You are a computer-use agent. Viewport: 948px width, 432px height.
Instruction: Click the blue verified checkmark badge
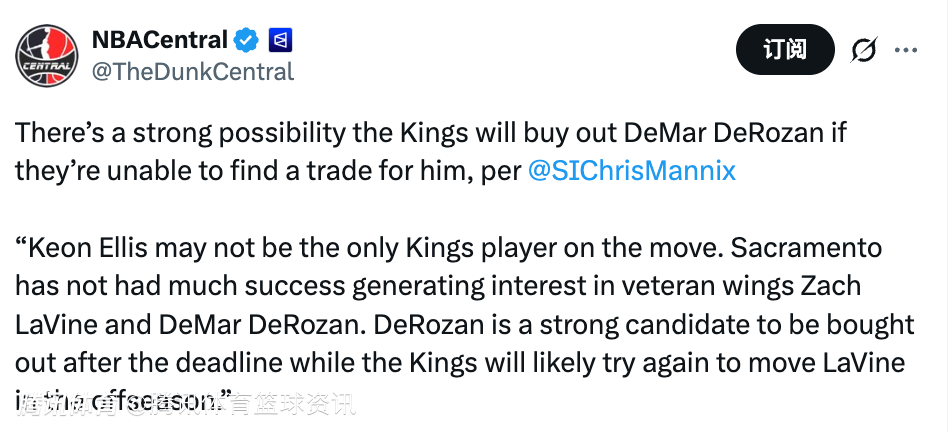pyautogui.click(x=247, y=41)
